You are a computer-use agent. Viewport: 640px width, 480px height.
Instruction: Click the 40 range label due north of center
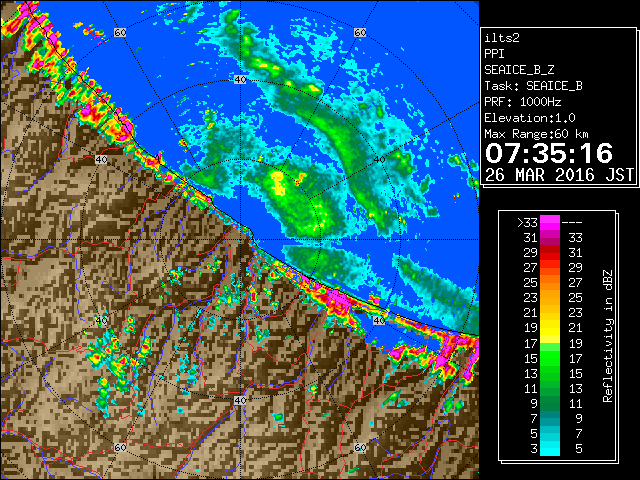coord(240,80)
